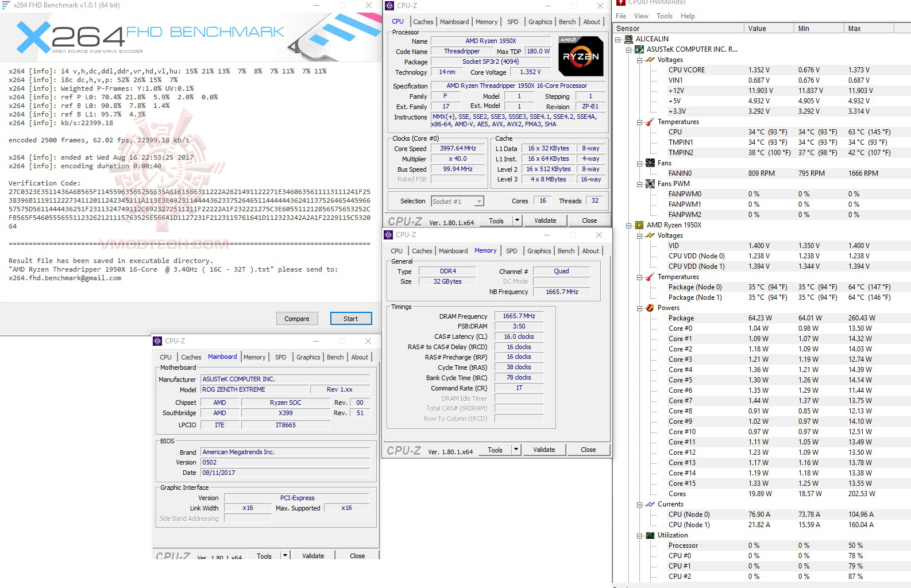
Task: Open the Socket #1 selection dropdown
Action: (479, 202)
